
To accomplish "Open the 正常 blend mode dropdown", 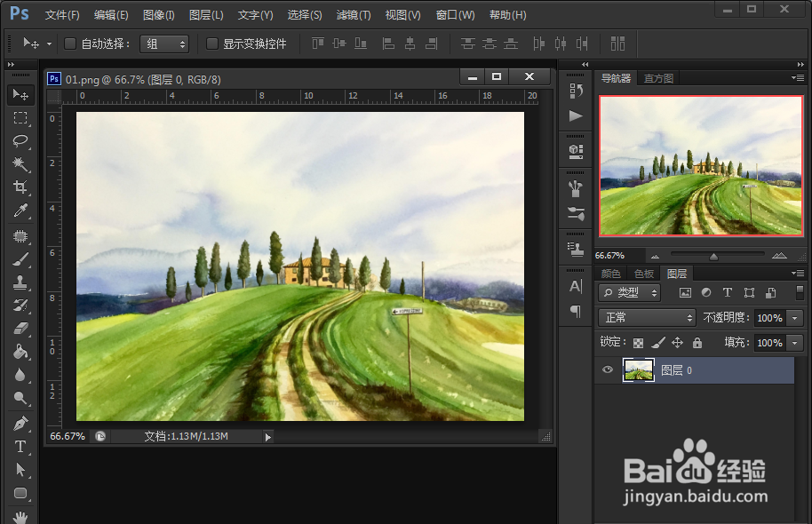I will pyautogui.click(x=647, y=317).
